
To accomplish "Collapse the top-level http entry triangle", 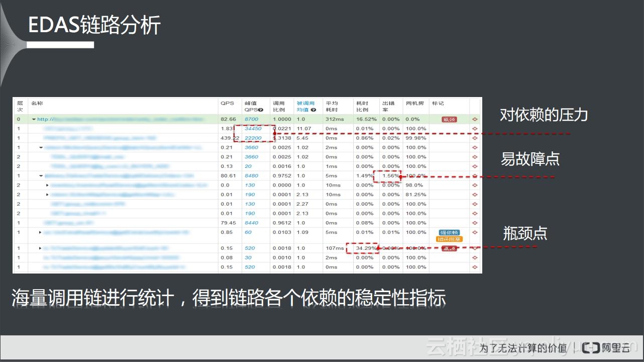I will tap(34, 119).
